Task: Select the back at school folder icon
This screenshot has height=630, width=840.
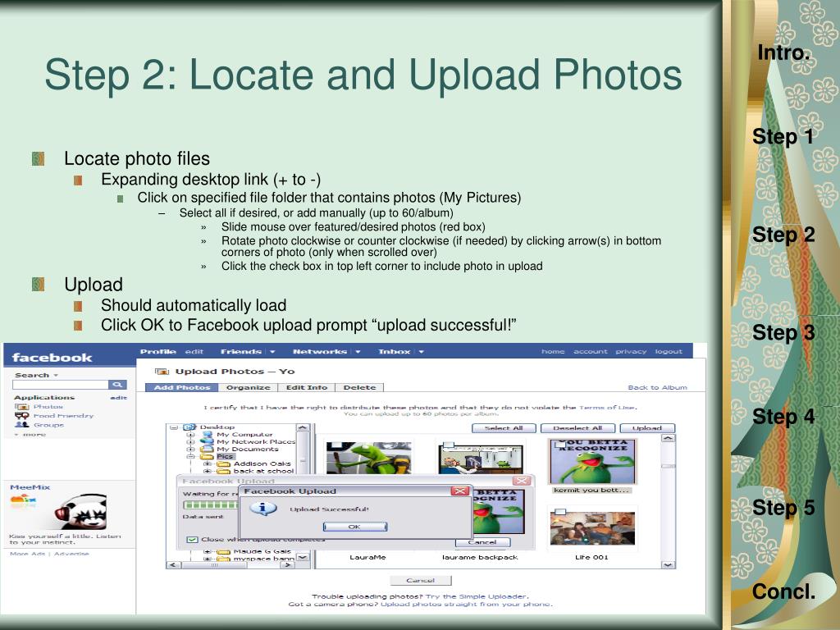Action: point(224,472)
